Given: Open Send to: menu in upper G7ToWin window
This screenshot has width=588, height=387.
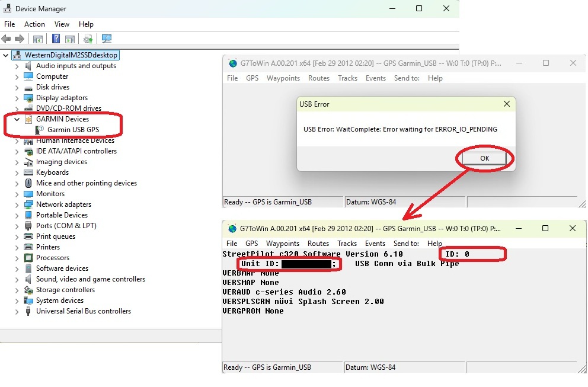Looking at the screenshot, I should pyautogui.click(x=407, y=78).
